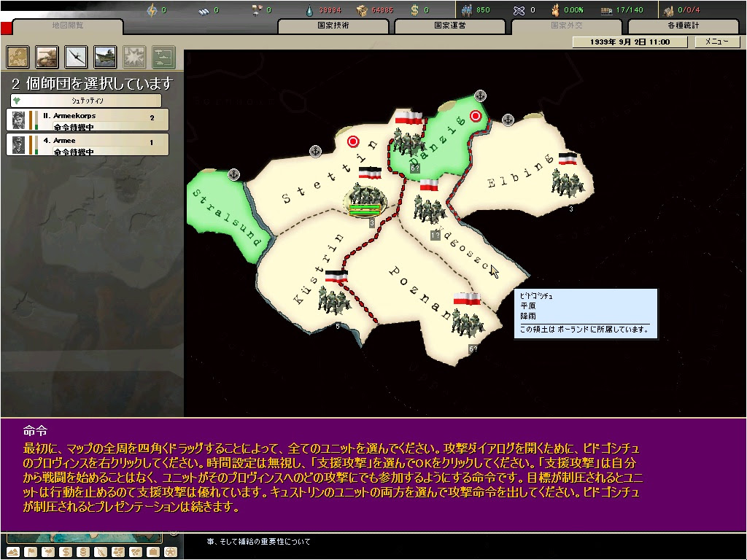The height and width of the screenshot is (560, 747).
Task: Open the 国家外交 diplomacy tab
Action: [x=566, y=26]
